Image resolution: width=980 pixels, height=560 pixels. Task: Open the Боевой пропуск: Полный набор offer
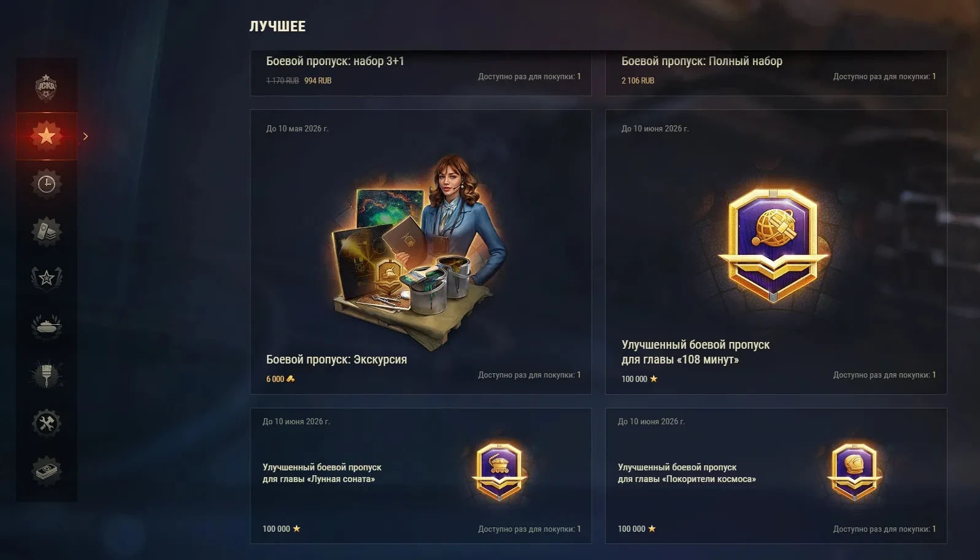click(776, 72)
